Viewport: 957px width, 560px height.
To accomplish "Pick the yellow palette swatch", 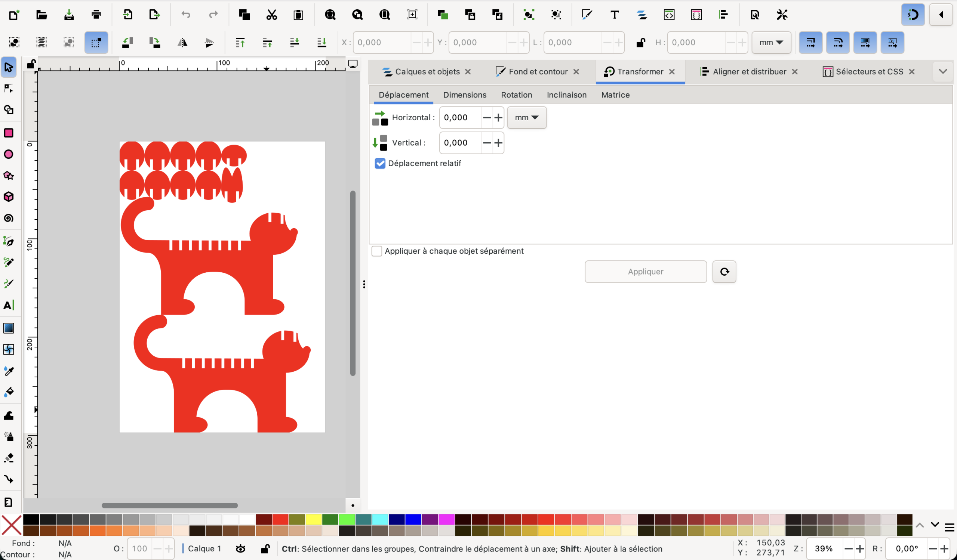I will click(314, 519).
